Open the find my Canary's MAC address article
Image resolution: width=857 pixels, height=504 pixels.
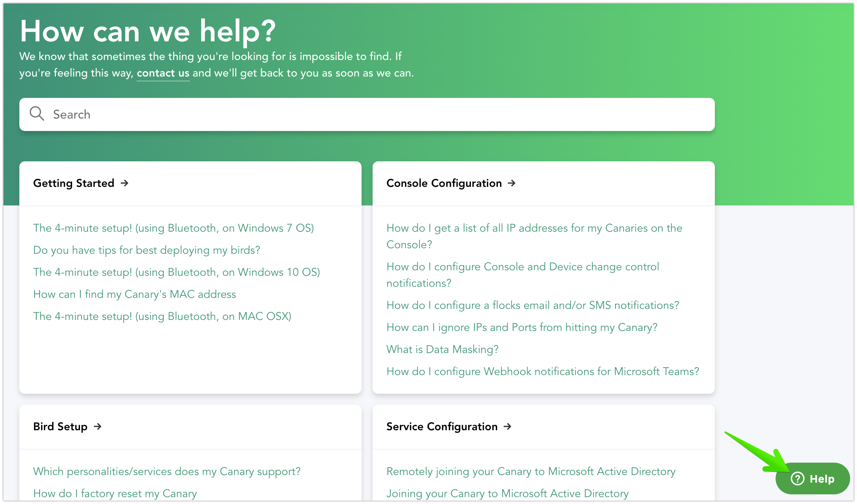point(135,294)
